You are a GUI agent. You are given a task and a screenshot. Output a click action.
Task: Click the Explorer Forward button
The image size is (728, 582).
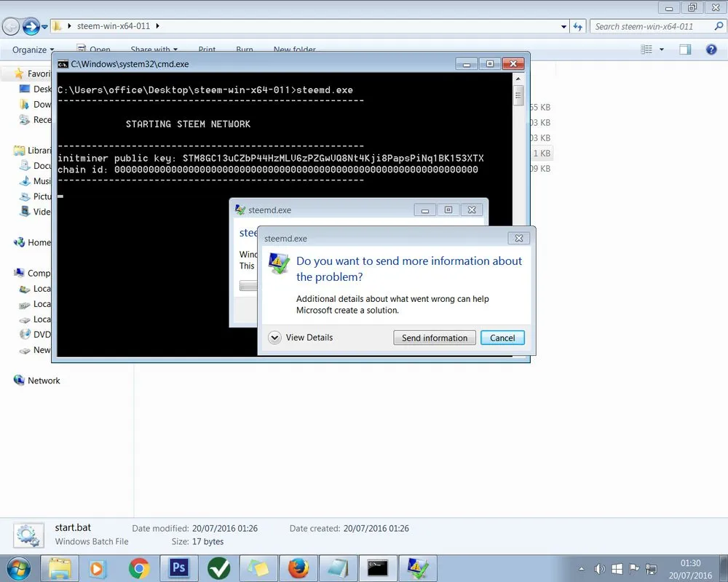31,26
